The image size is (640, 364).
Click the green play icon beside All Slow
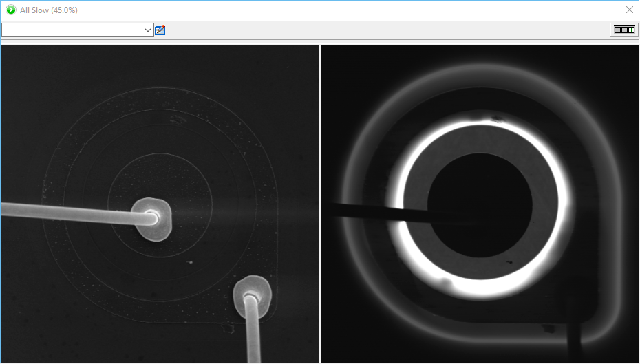click(x=11, y=10)
